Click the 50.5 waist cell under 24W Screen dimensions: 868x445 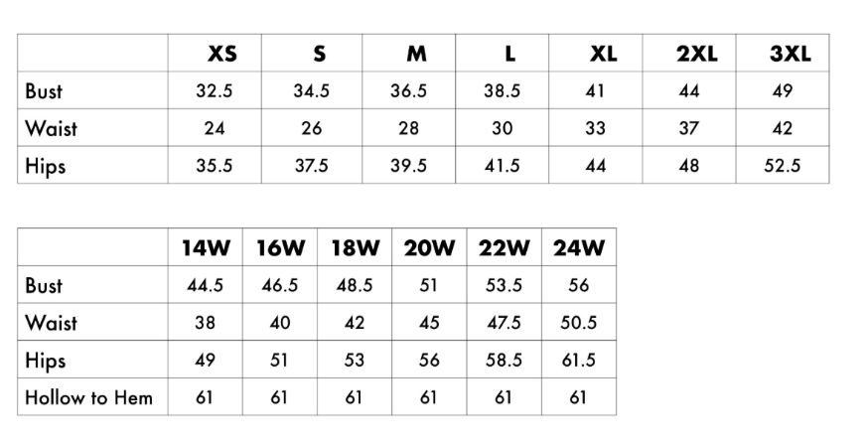tap(579, 323)
